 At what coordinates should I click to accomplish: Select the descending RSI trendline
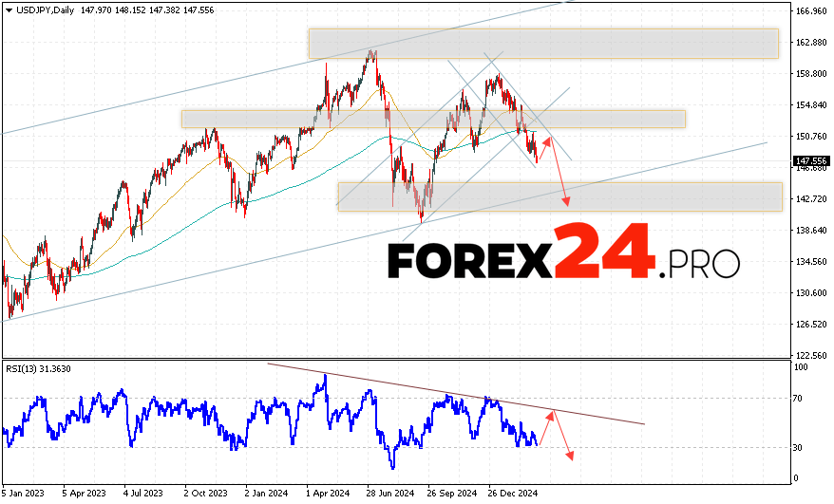[456, 396]
